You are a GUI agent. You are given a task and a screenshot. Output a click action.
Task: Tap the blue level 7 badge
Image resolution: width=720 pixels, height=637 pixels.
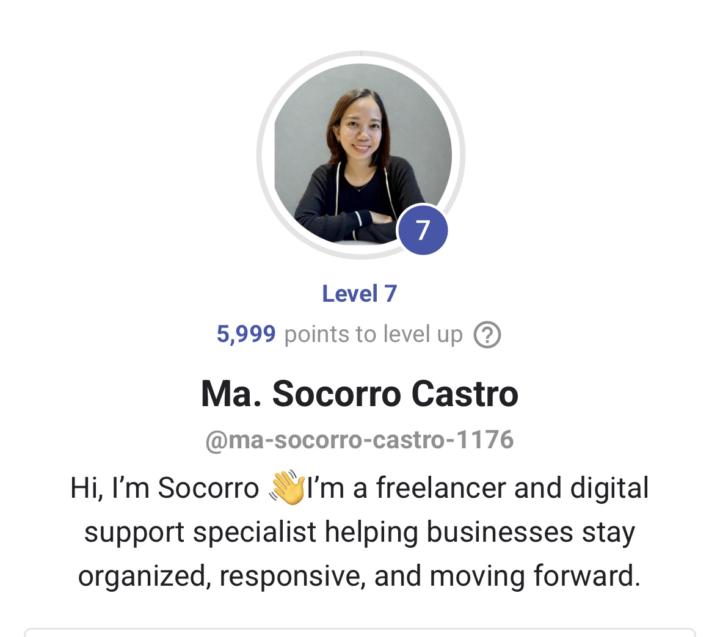(422, 229)
